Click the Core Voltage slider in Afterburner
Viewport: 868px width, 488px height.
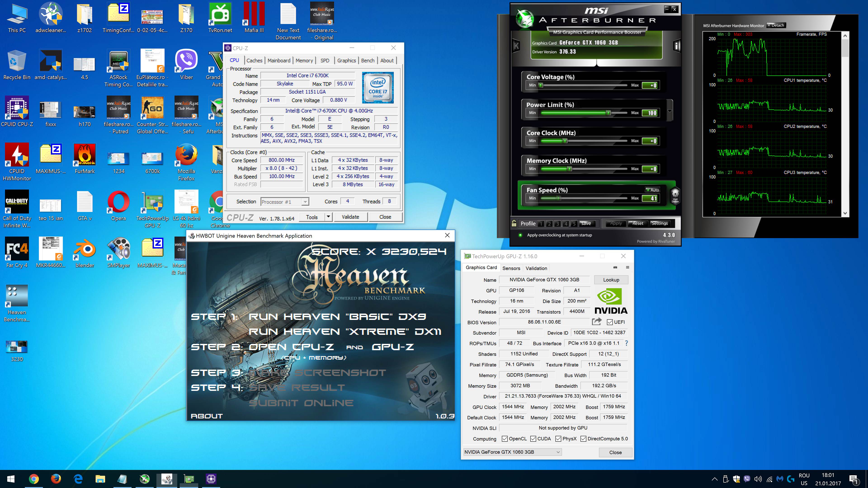584,86
